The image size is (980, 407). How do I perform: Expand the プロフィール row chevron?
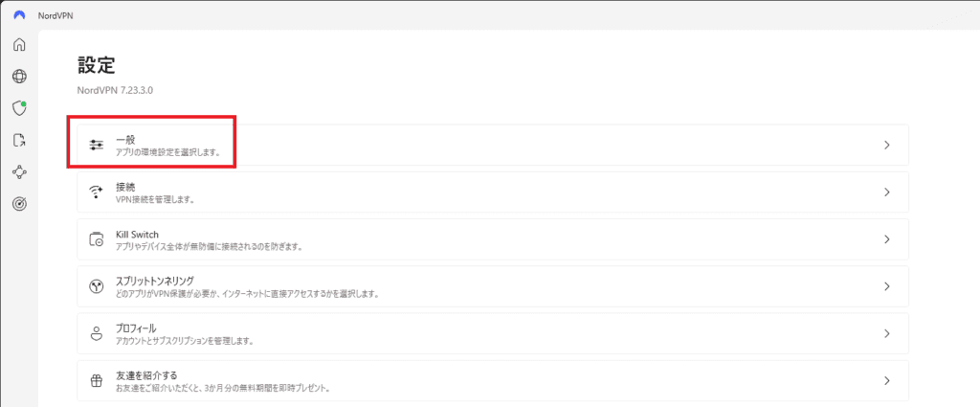[x=887, y=333]
